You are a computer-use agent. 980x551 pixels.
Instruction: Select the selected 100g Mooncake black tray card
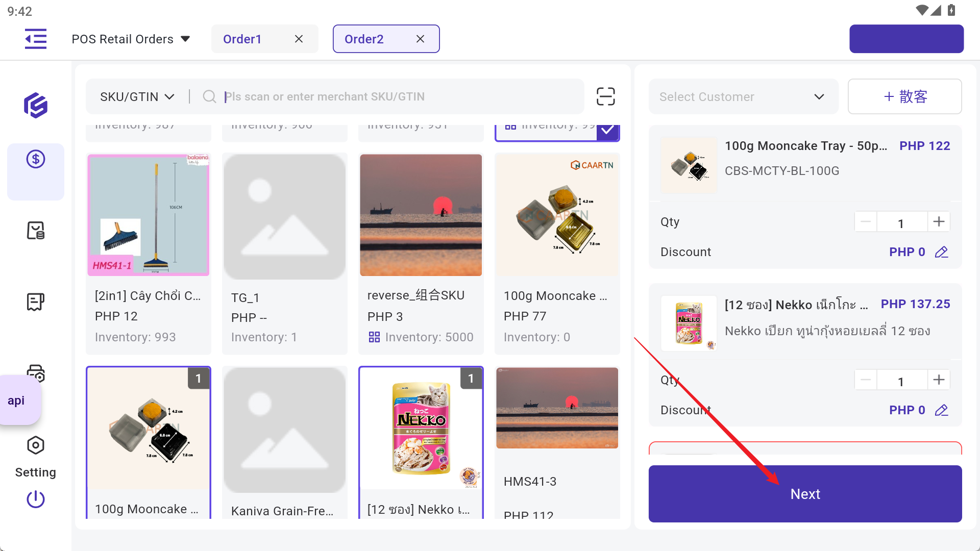click(x=149, y=442)
